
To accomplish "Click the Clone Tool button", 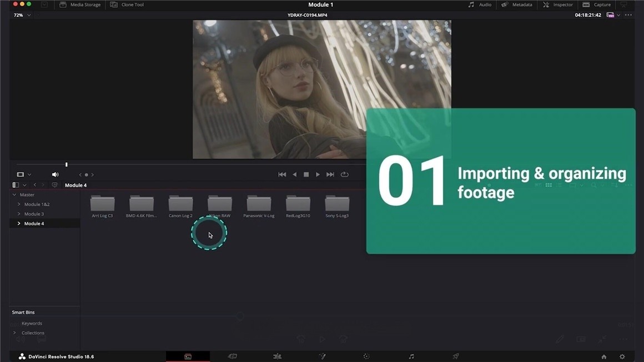I will point(127,4).
